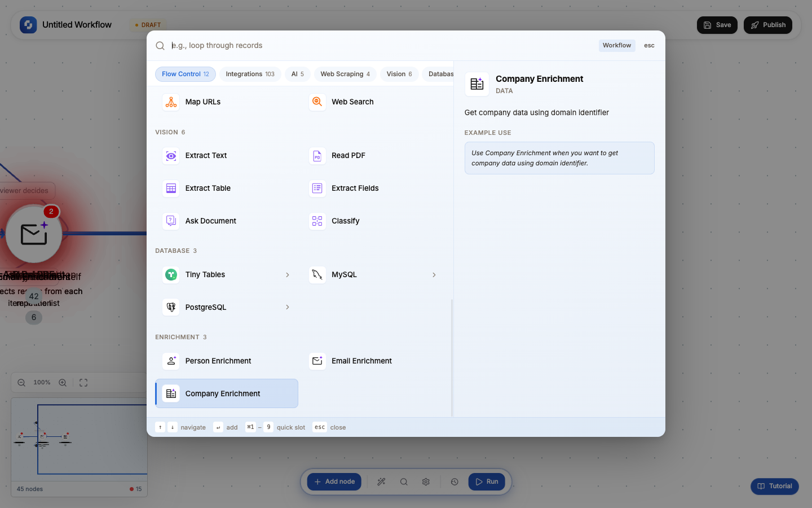
Task: Open settings gear in the bottom toolbar
Action: (x=426, y=482)
